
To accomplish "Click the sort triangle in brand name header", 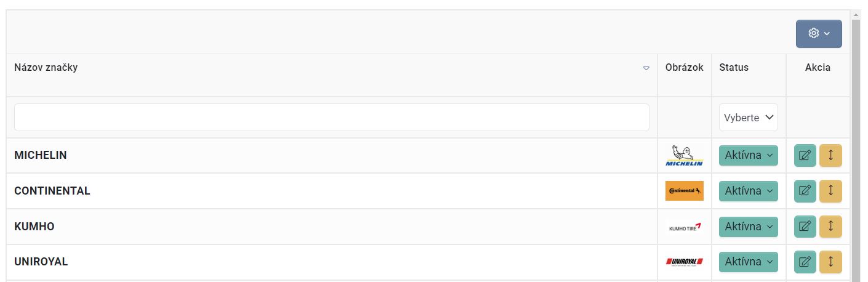I will [x=646, y=68].
